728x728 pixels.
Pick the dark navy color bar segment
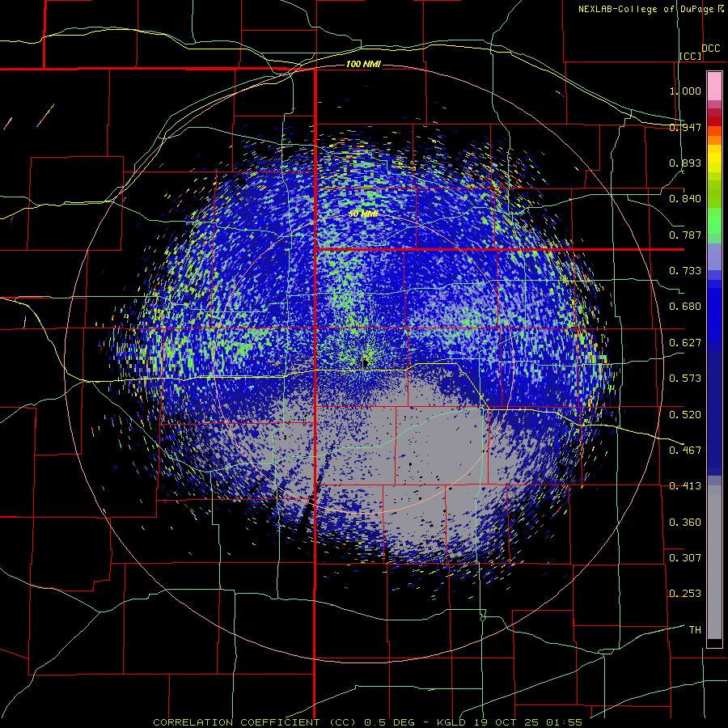point(714,413)
